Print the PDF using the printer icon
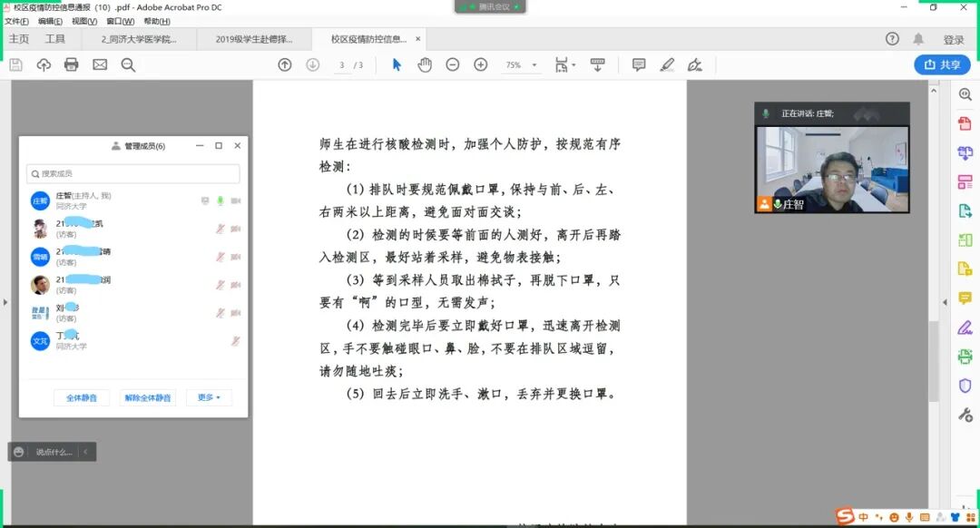This screenshot has height=528, width=980. click(x=71, y=64)
